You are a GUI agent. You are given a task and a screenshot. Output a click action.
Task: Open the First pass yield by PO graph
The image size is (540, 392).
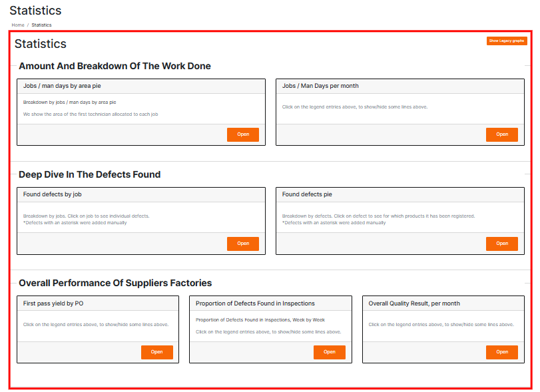click(x=156, y=352)
